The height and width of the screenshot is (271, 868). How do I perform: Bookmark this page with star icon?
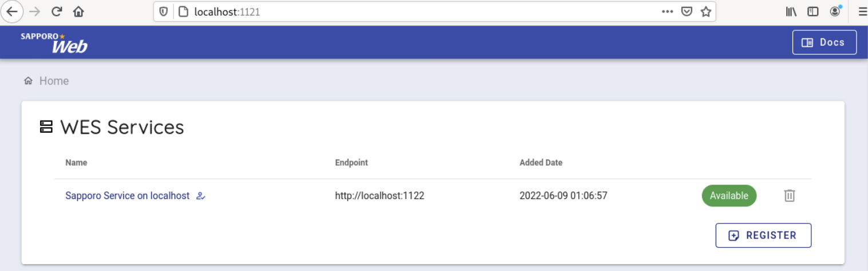point(706,11)
